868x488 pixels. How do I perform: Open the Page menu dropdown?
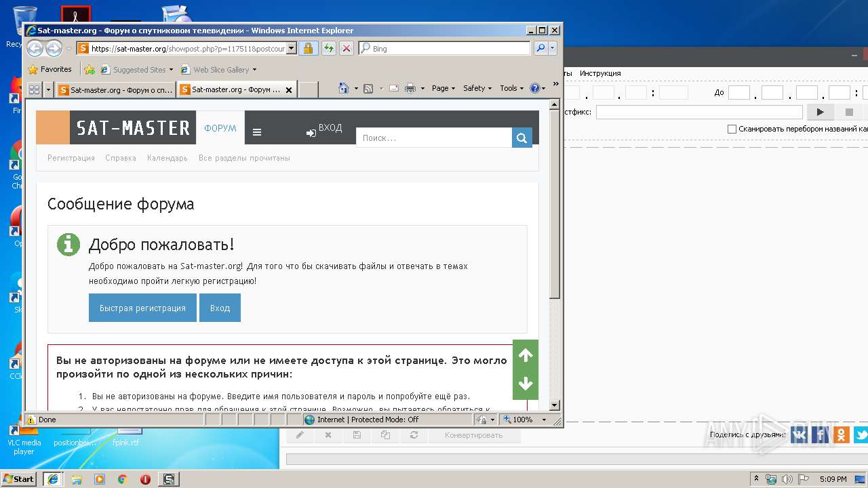[443, 88]
